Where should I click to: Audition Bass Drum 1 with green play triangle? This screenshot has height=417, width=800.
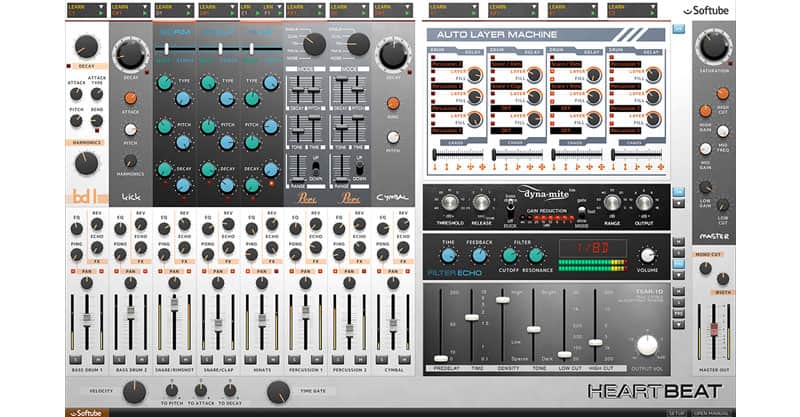point(101,14)
